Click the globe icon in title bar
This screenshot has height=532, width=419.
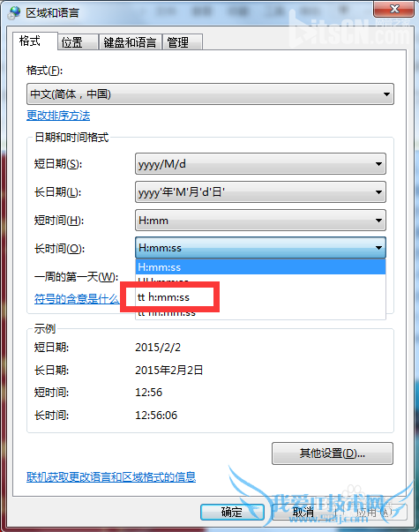14,12
